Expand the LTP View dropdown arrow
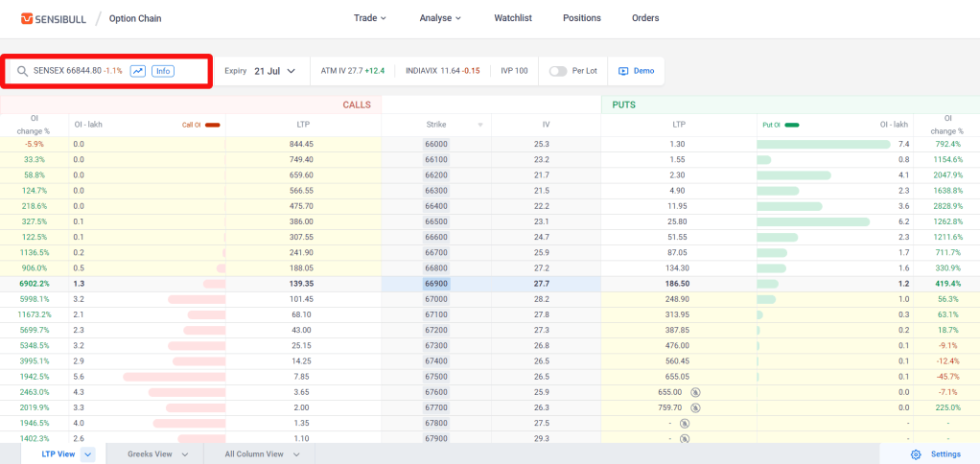 pyautogui.click(x=88, y=454)
